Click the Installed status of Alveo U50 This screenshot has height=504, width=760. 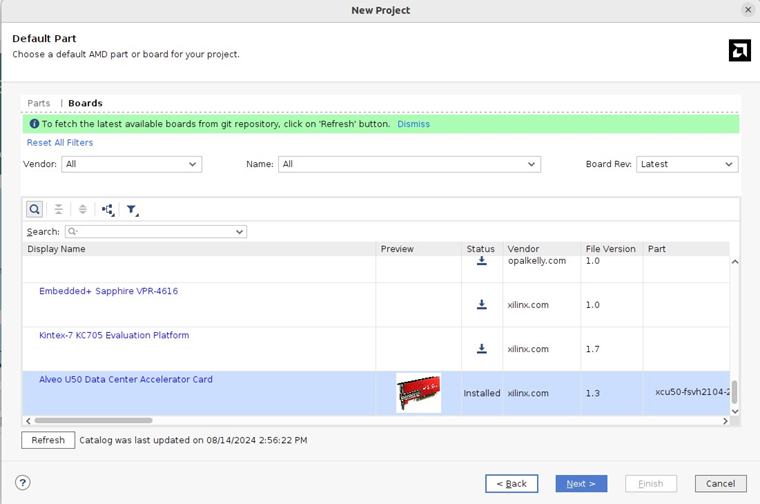pos(482,393)
